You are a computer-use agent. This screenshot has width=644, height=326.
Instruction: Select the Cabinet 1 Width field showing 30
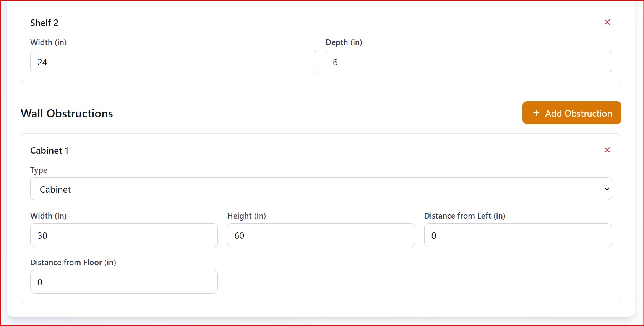click(x=124, y=235)
